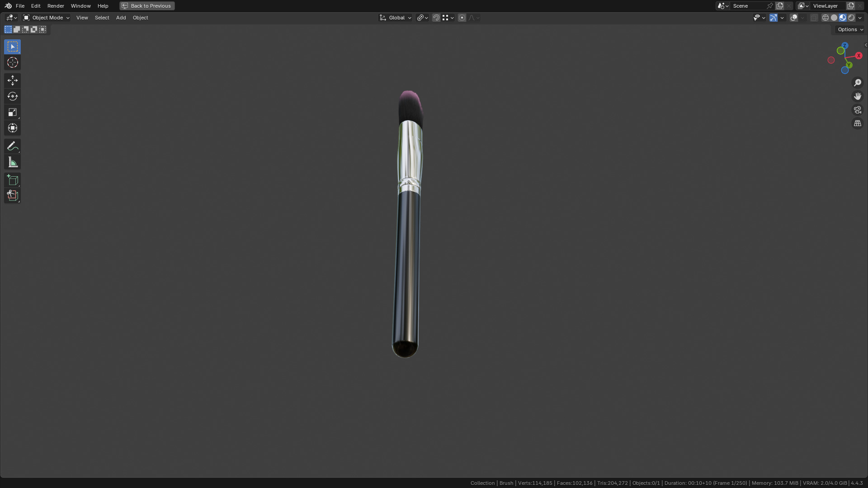Open the File menu
The image size is (868, 488).
pos(20,6)
